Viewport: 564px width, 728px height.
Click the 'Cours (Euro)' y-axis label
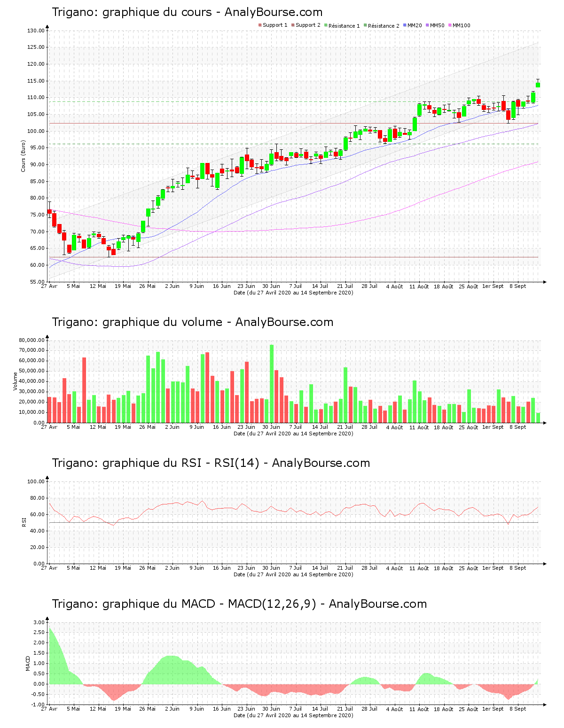[23, 156]
